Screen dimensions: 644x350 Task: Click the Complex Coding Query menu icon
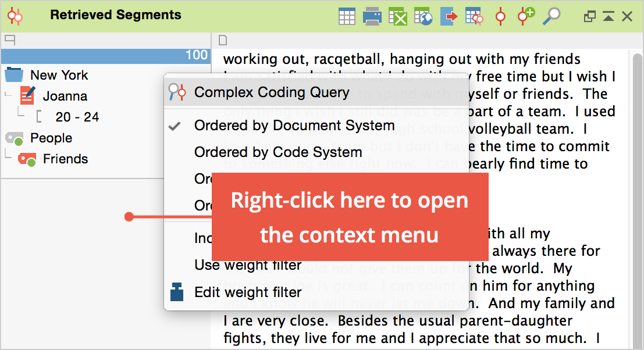[177, 92]
